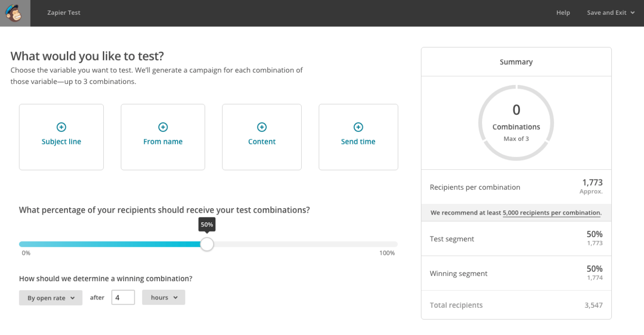Select the Send time test variable card
This screenshot has width=644, height=335.
point(358,137)
